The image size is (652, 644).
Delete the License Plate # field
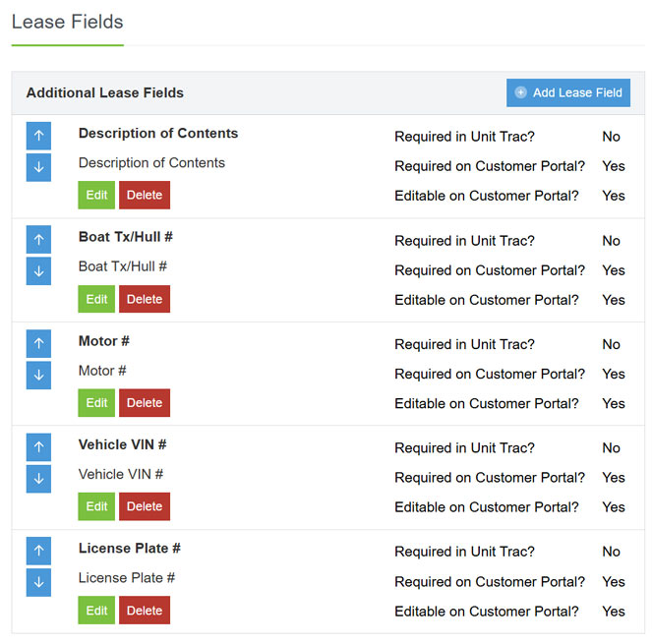coord(145,611)
